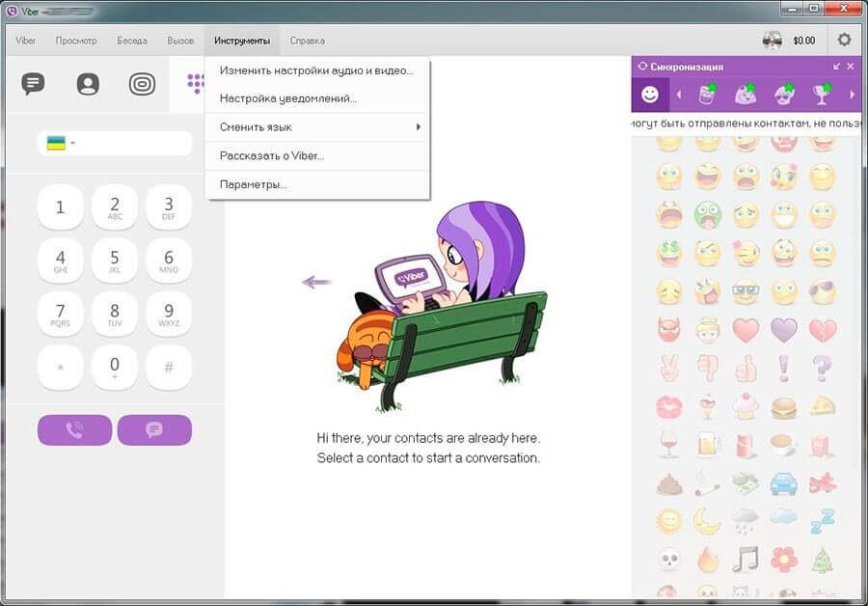Insert the crescent moon emoticon

tap(707, 521)
